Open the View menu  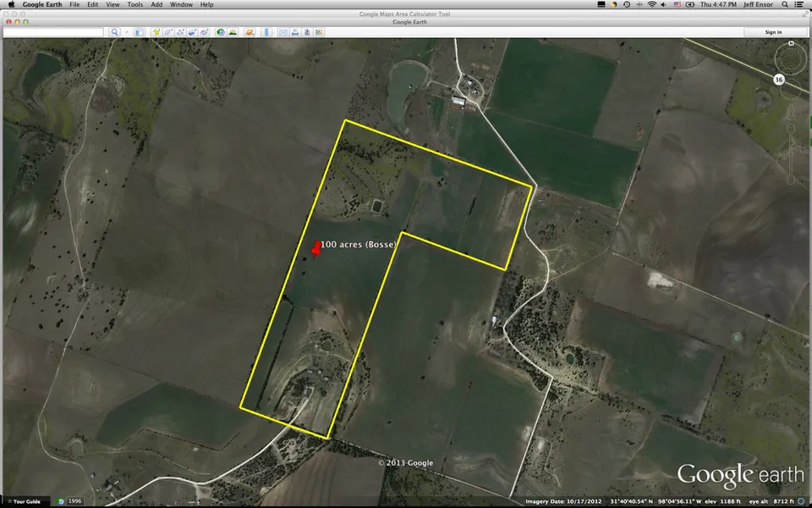point(112,4)
